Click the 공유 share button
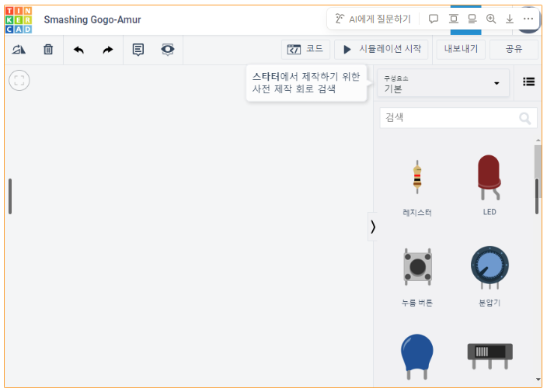The height and width of the screenshot is (392, 547). pos(514,50)
